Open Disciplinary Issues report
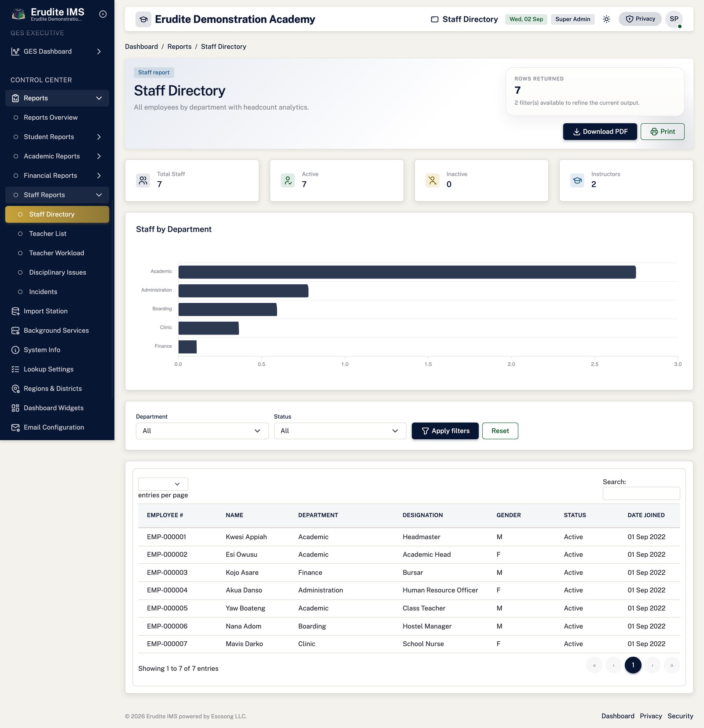 pos(57,272)
